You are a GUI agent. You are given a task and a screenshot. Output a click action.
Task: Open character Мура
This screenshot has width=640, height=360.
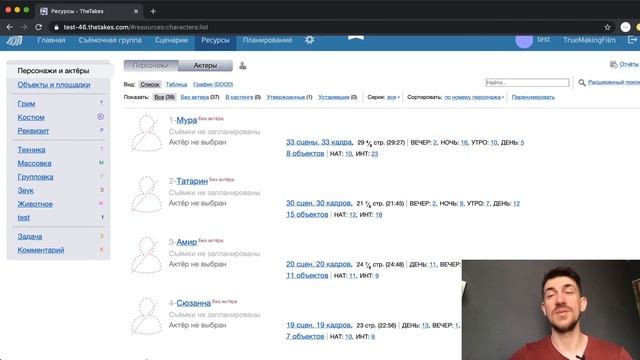pyautogui.click(x=187, y=120)
